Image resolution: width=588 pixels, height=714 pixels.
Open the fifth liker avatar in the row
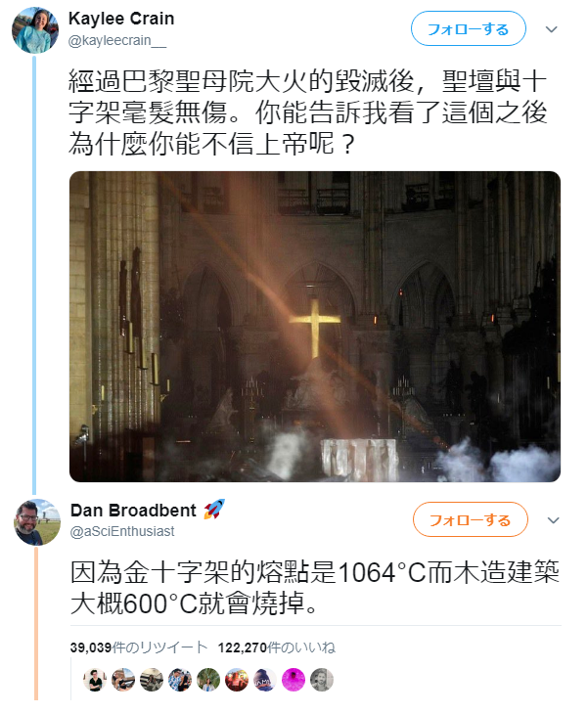[208, 680]
